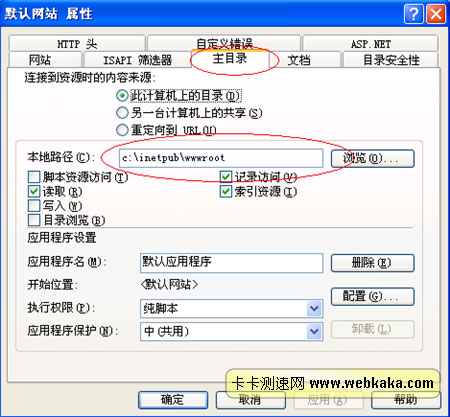Screen dimensions: 450x417
Task: Switch to the 主目录 tab
Action: pyautogui.click(x=230, y=59)
